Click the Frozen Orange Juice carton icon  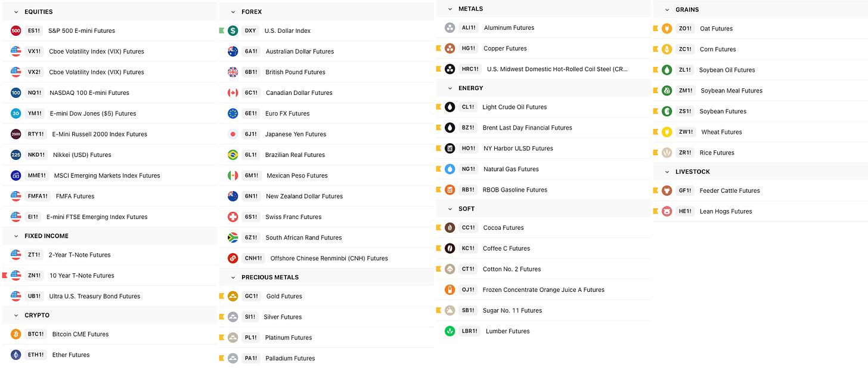point(450,289)
